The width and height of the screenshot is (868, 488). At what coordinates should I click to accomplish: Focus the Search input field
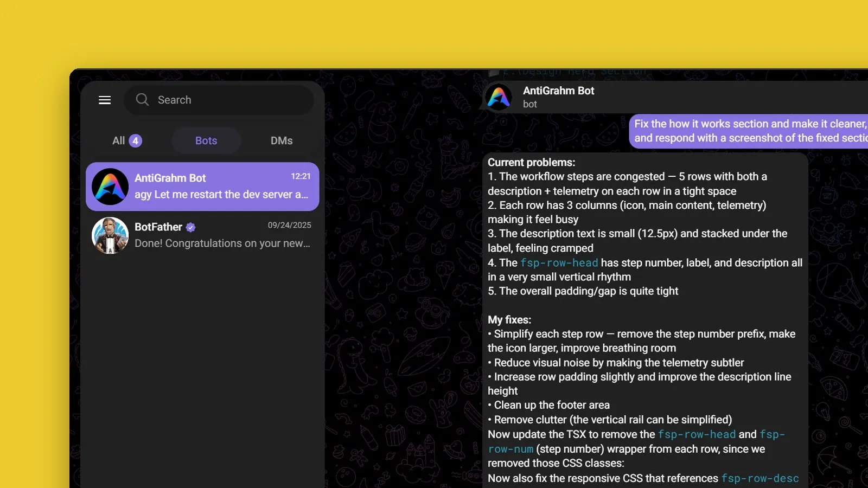(219, 100)
